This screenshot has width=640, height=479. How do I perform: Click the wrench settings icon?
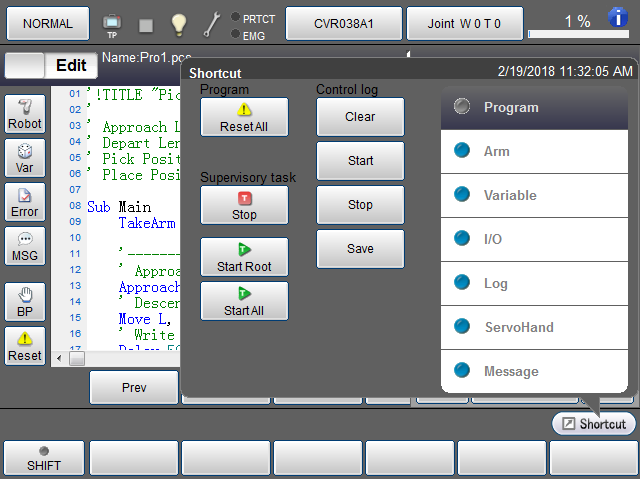click(212, 23)
